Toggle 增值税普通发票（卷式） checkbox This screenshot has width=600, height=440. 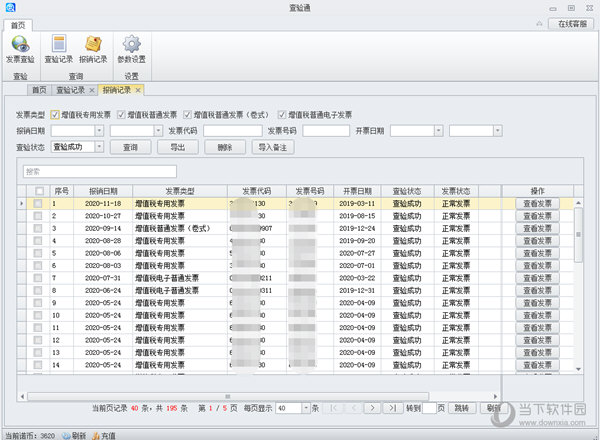(187, 115)
